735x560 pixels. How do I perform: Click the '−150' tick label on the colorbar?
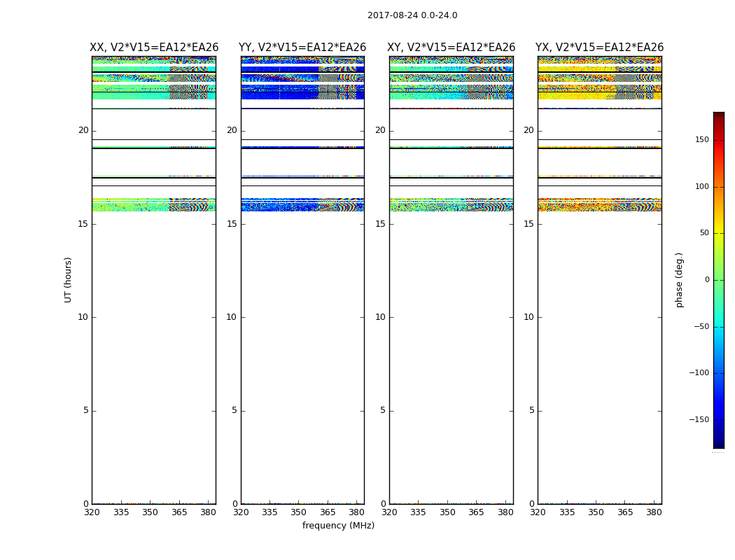tap(699, 420)
